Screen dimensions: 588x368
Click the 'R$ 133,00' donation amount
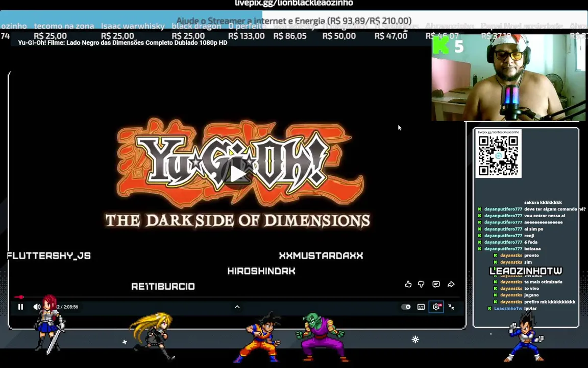[x=247, y=36]
